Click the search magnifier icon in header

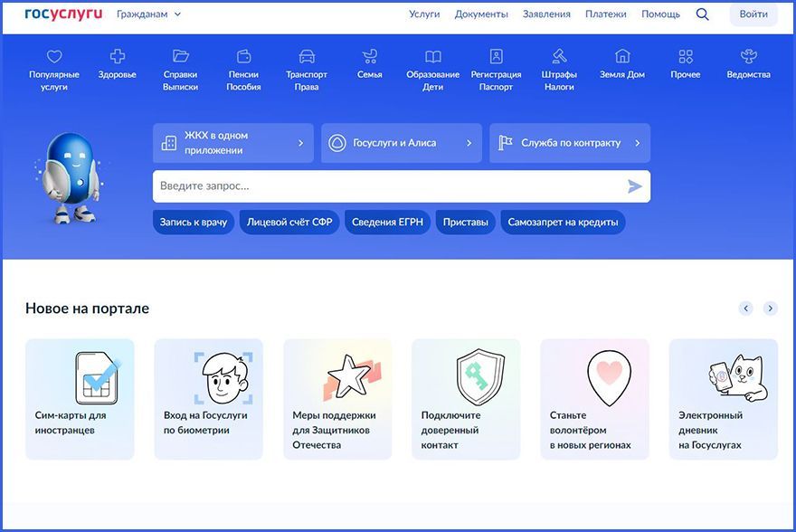(703, 14)
